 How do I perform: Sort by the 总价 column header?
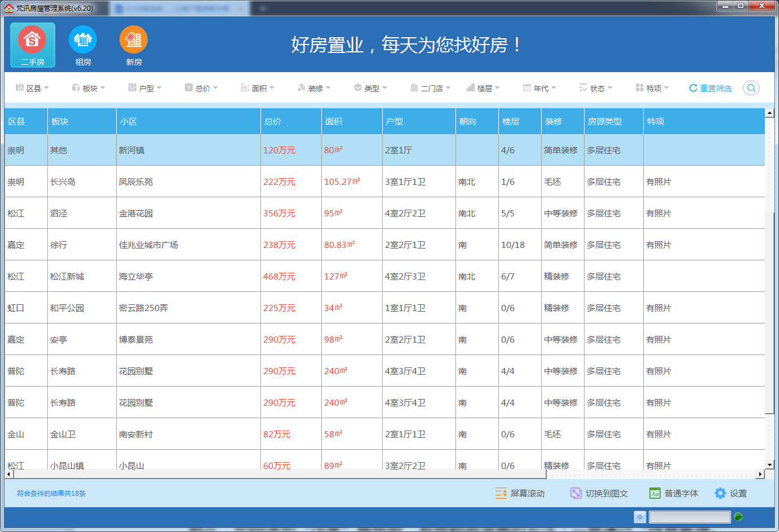(291, 121)
